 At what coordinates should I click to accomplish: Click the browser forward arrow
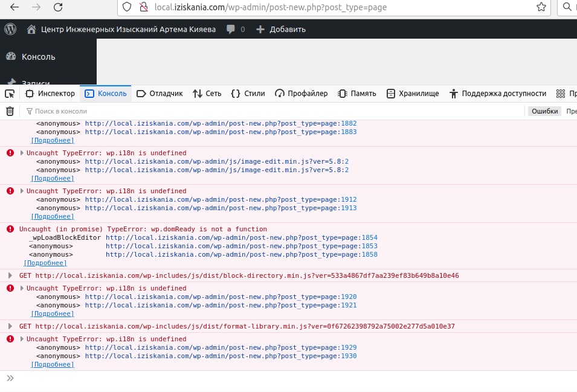click(x=36, y=7)
